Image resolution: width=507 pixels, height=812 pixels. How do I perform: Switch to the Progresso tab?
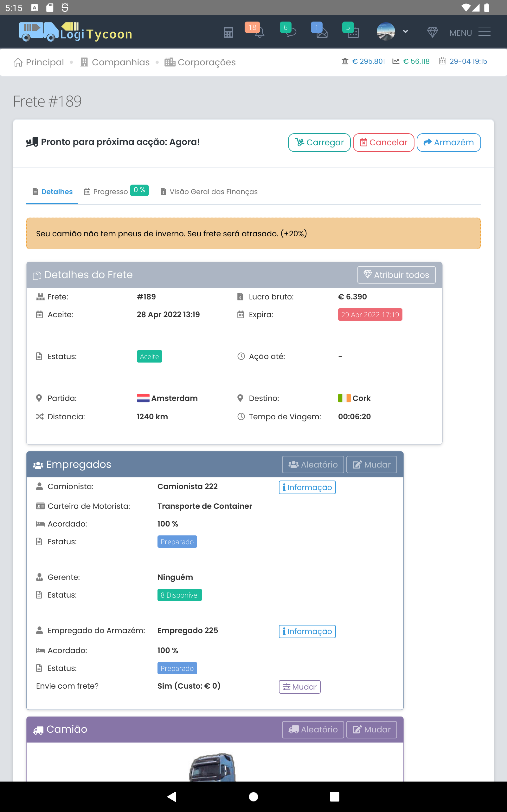point(110,192)
